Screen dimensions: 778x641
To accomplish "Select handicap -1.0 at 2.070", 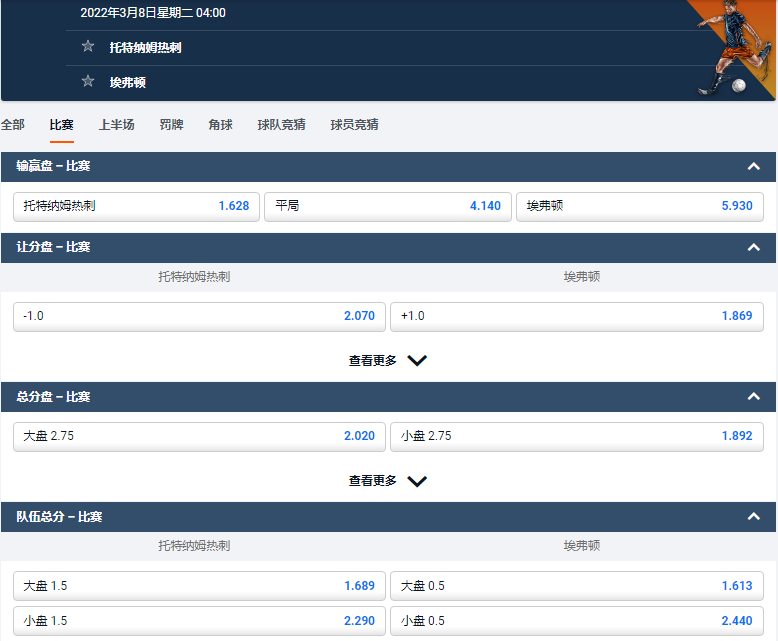I will pyautogui.click(x=199, y=316).
